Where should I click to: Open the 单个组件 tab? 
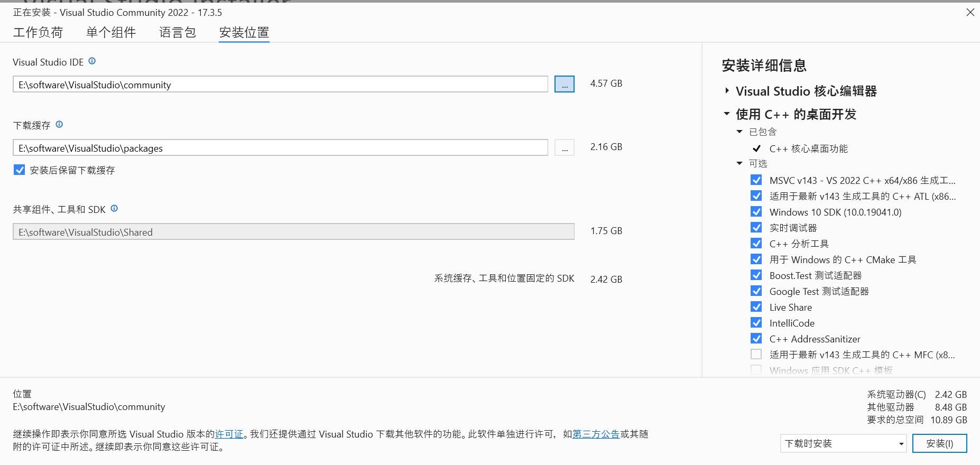pos(111,33)
